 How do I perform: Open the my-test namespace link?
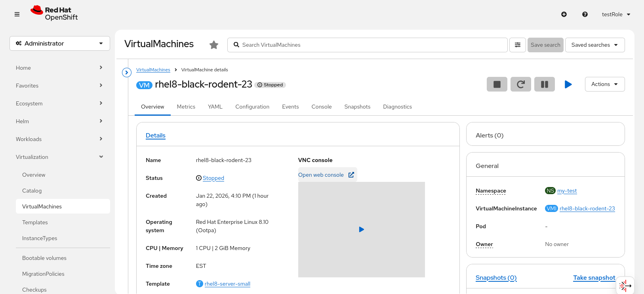(567, 191)
